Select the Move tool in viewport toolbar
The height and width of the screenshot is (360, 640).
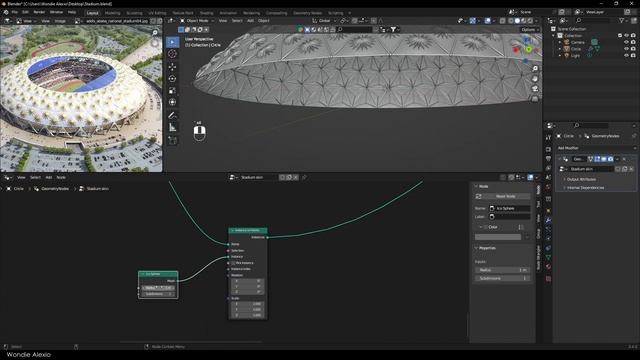pyautogui.click(x=172, y=67)
